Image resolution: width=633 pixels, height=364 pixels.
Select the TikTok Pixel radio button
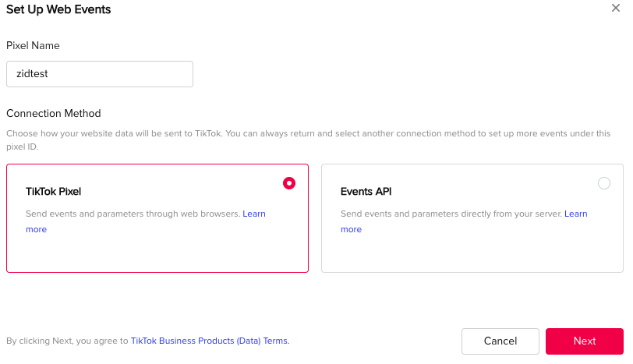pyautogui.click(x=289, y=183)
